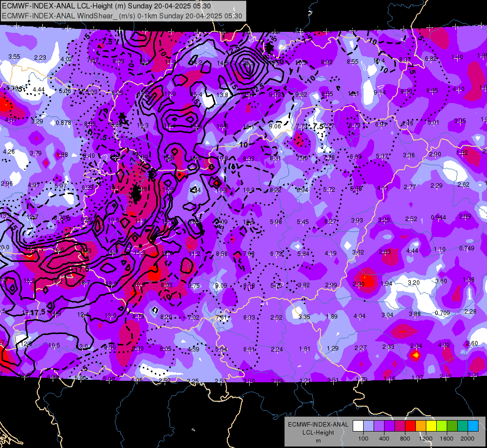Click the orange legend swatch

[421, 426]
